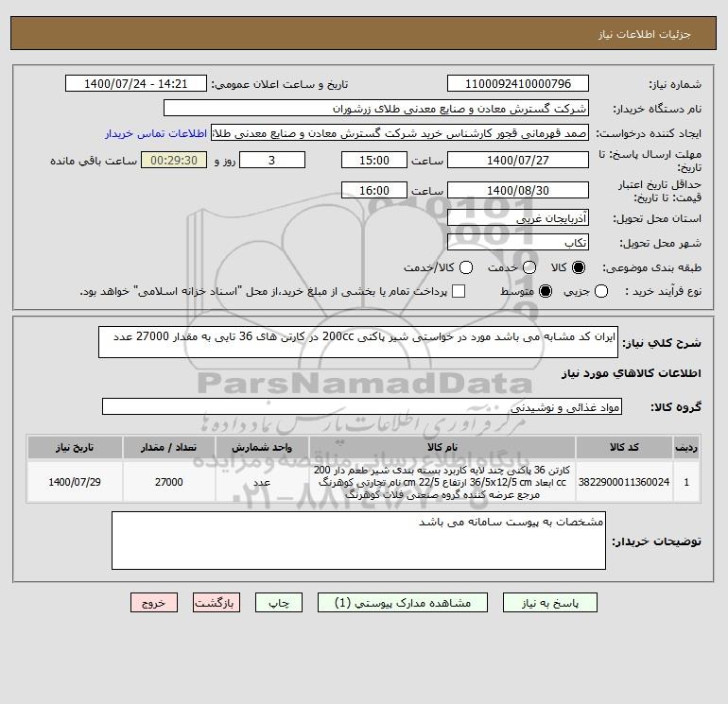
Task: Select the خدمت radio button
Action: (x=529, y=267)
